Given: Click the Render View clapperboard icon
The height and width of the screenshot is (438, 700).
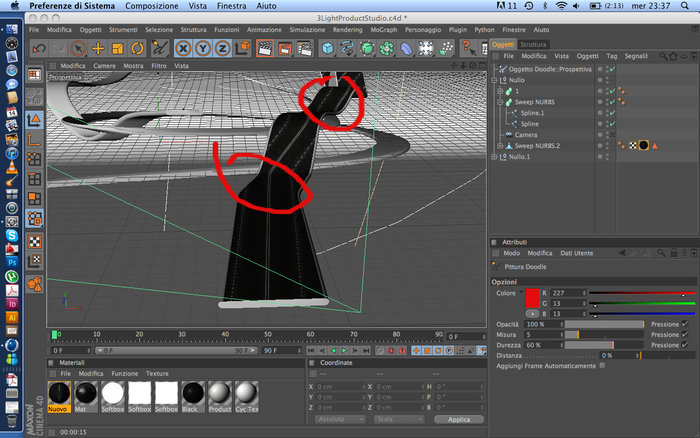Looking at the screenshot, I should [x=265, y=48].
